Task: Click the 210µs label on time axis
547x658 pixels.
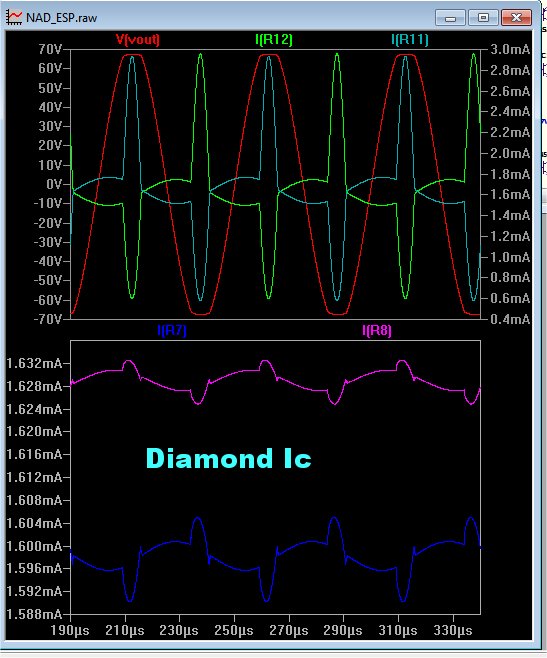Action: coord(125,630)
